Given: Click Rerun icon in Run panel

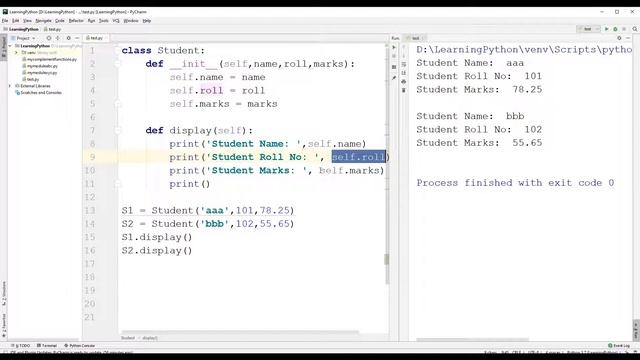Looking at the screenshot, I should [x=394, y=47].
